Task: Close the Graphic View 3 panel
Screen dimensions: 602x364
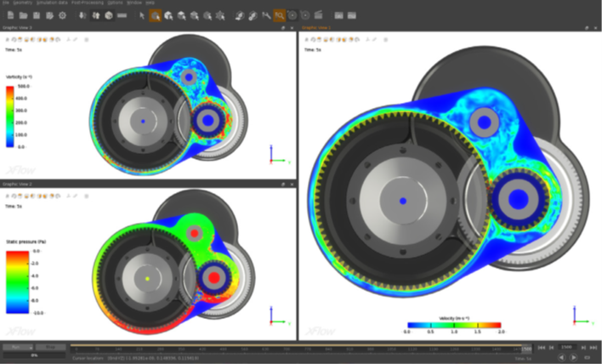Action: coord(292,28)
